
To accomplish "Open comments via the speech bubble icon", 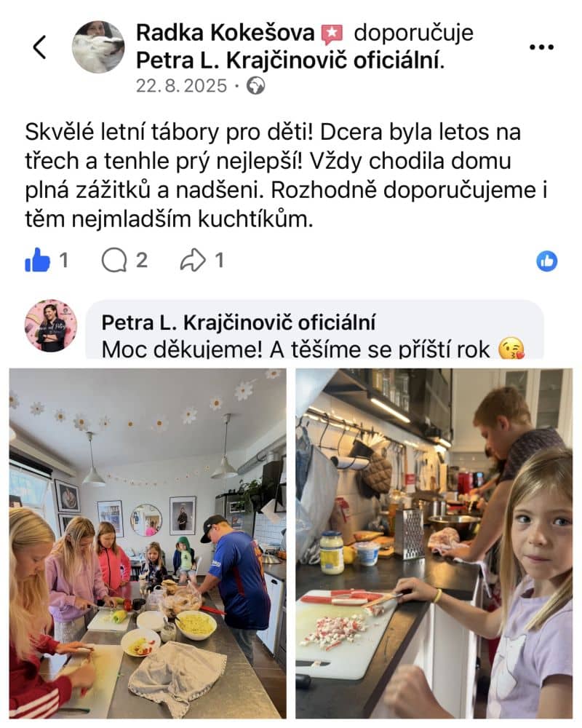I will [x=114, y=260].
